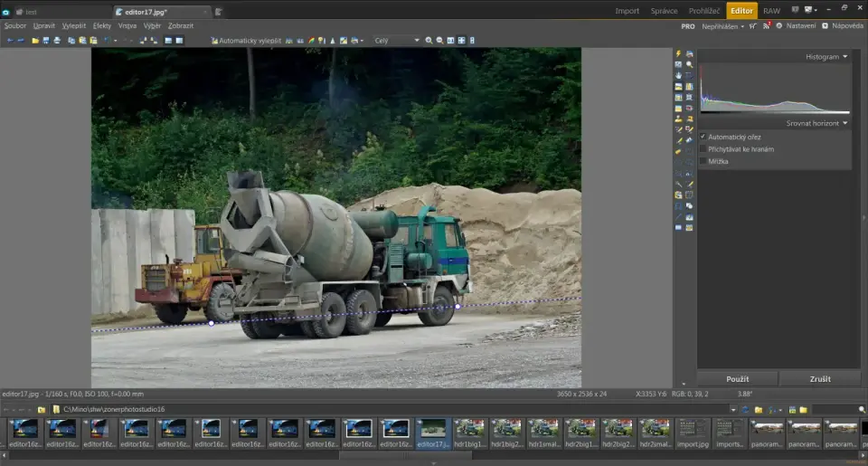Click Automaticky vylepšit in the toolbar
Screen dimensions: 868x466
coord(250,41)
